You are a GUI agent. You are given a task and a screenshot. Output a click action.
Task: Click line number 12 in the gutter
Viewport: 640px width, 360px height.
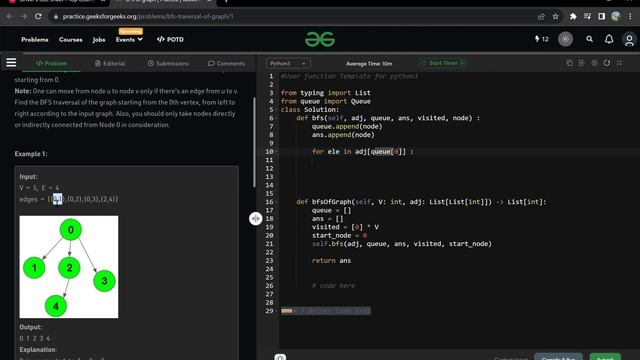click(269, 168)
